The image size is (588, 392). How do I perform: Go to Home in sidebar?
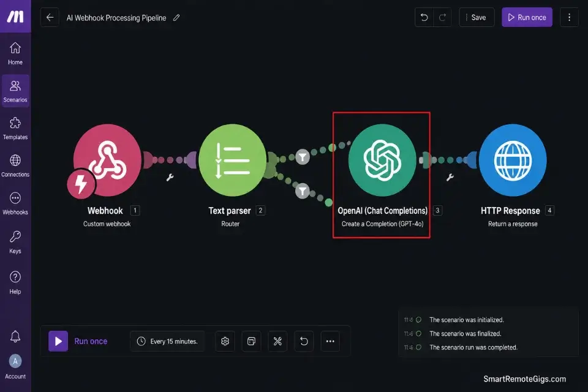click(x=15, y=53)
